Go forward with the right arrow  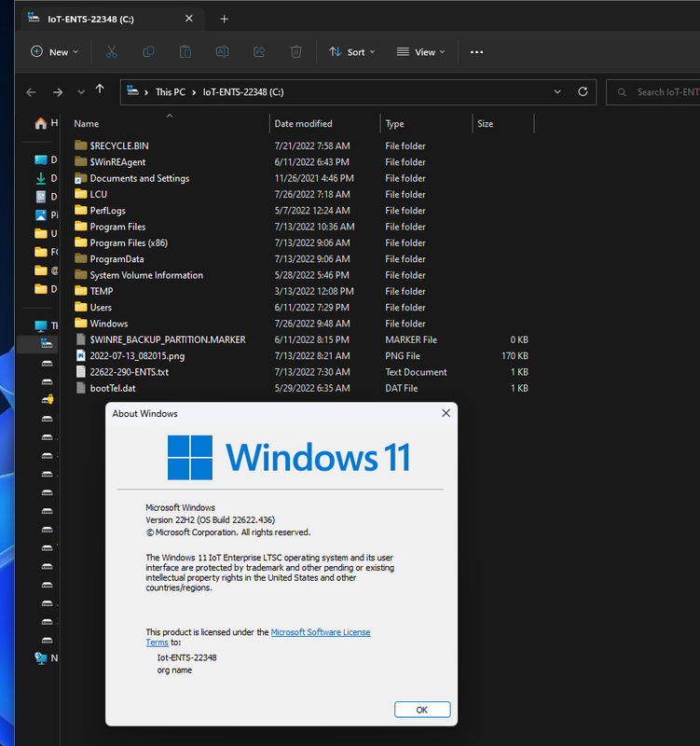click(x=58, y=92)
